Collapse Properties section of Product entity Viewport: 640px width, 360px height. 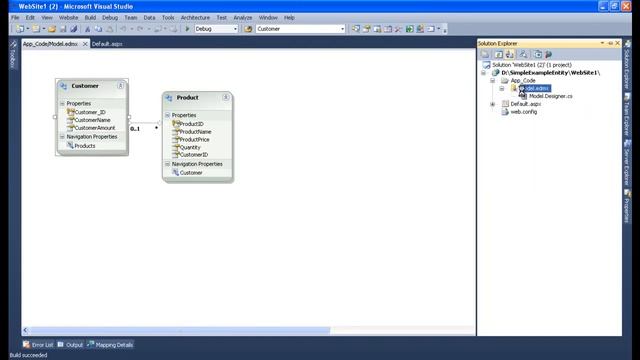(x=167, y=115)
